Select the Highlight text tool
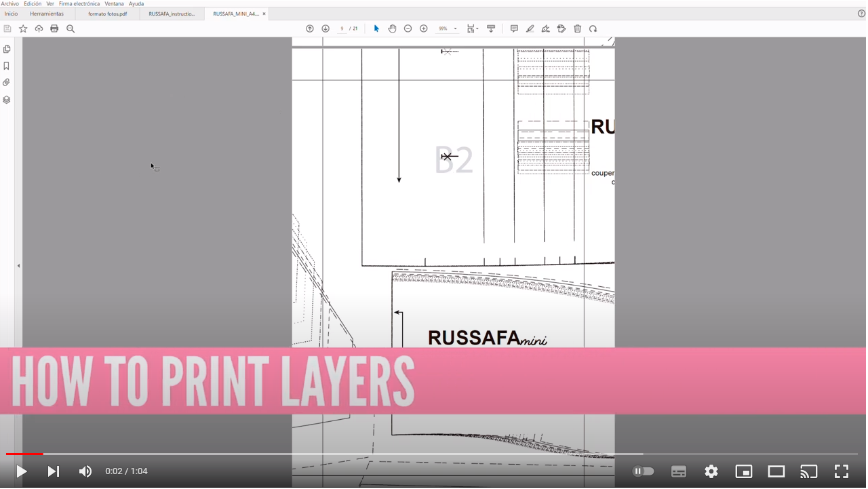Viewport: 868px width, 489px height. click(530, 28)
